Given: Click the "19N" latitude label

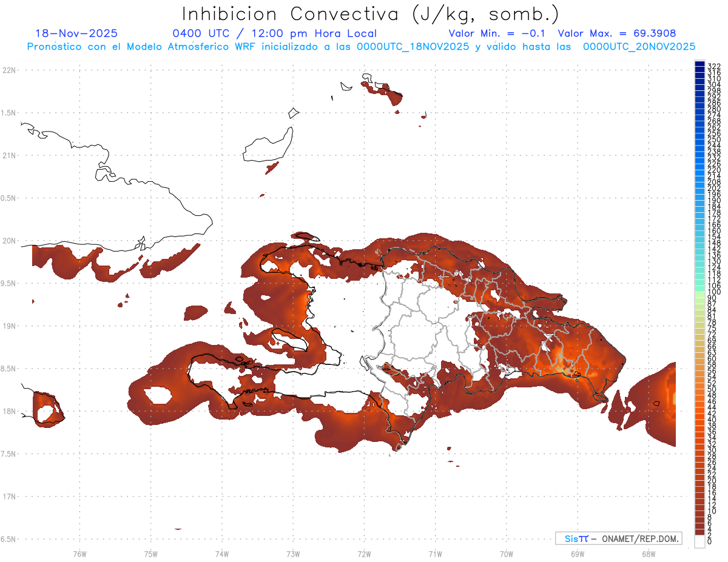Looking at the screenshot, I should 9,326.
